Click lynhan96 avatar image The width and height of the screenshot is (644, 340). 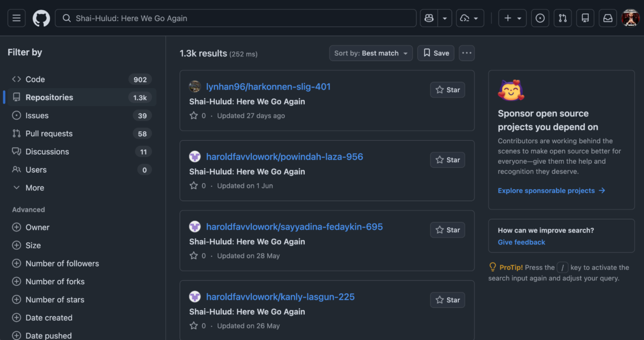click(x=195, y=86)
